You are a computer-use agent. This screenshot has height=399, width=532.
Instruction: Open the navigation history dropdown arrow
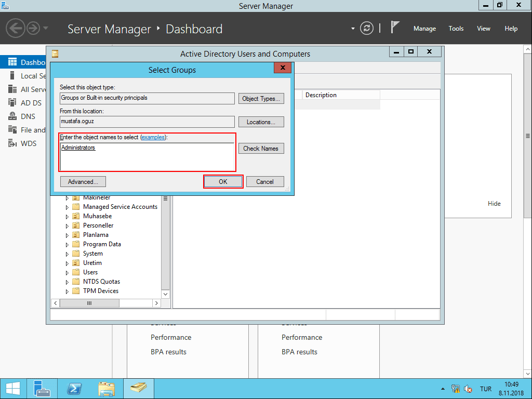coord(46,28)
